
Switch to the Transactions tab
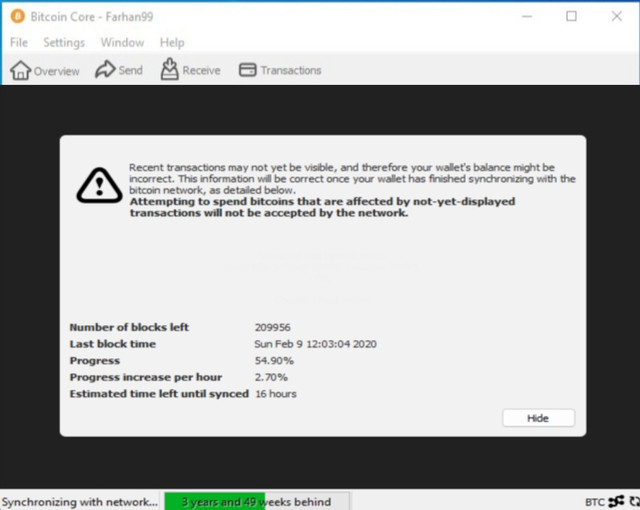280,70
